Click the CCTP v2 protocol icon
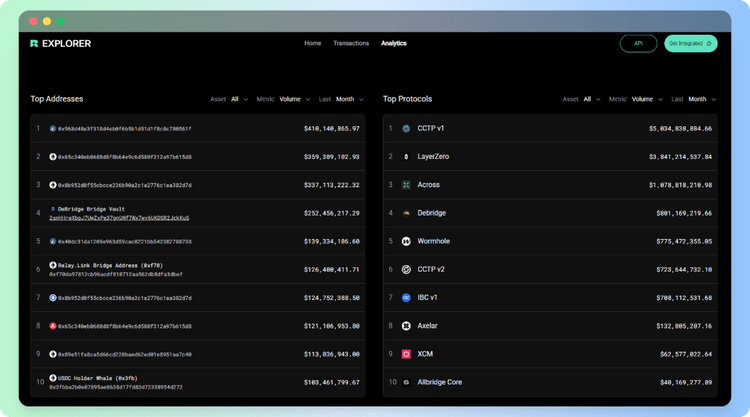Screen dimensions: 750x417 click(406, 270)
